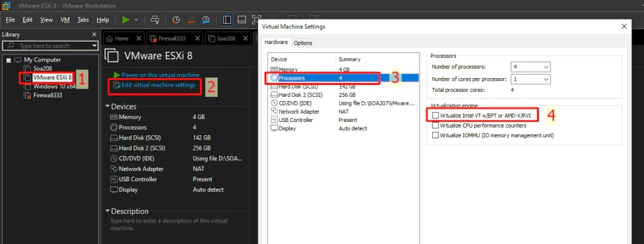Click the full screen mode icon
644x244 pixels.
[257, 19]
